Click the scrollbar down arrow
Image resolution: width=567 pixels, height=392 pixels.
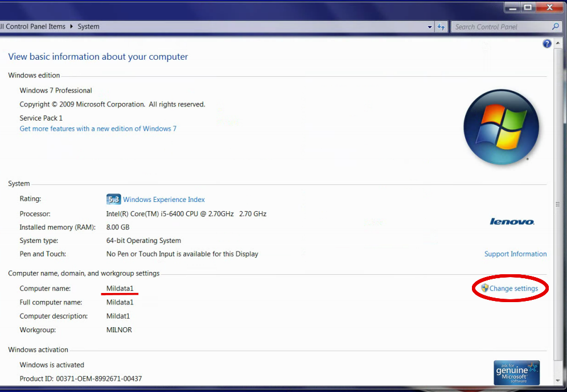[x=560, y=380]
